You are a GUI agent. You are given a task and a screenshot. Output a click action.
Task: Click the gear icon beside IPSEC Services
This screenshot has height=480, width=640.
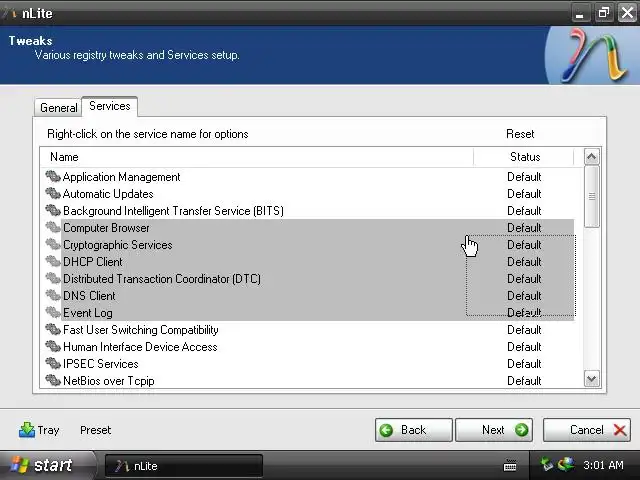click(53, 364)
